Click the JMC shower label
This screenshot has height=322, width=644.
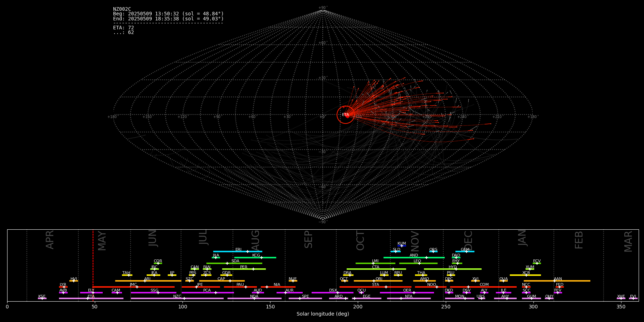tap(133, 285)
